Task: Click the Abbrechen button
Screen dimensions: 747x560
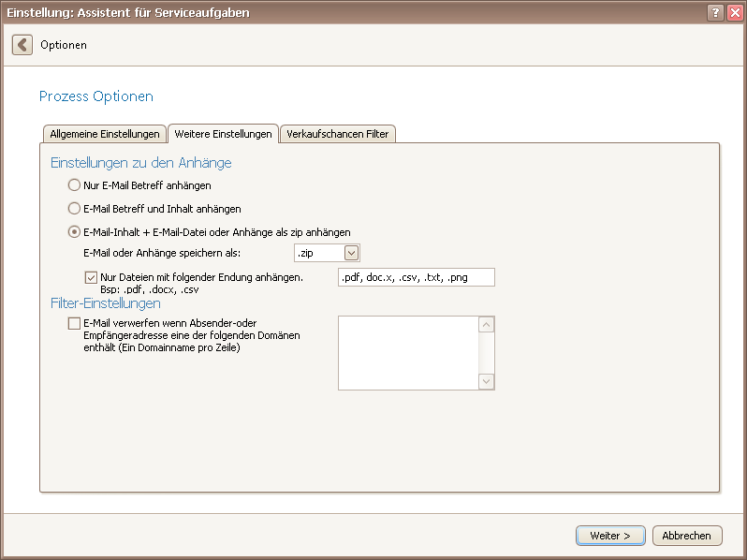Action: [687, 536]
